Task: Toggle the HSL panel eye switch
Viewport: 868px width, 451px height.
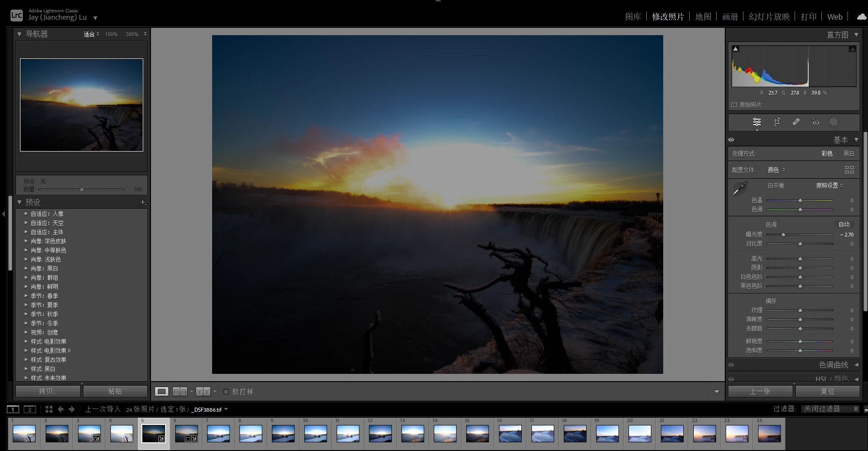Action: click(x=731, y=379)
